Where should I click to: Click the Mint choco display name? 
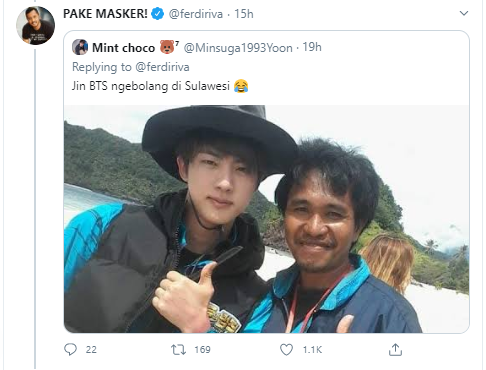[124, 48]
